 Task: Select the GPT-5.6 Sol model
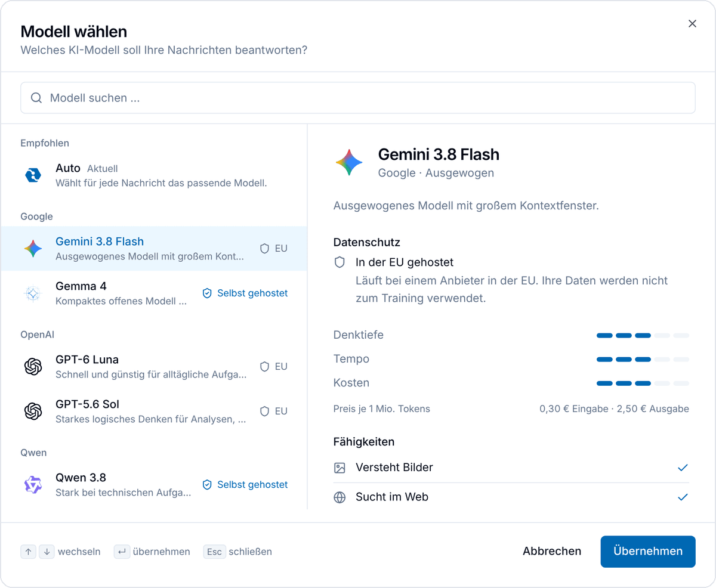coord(154,411)
